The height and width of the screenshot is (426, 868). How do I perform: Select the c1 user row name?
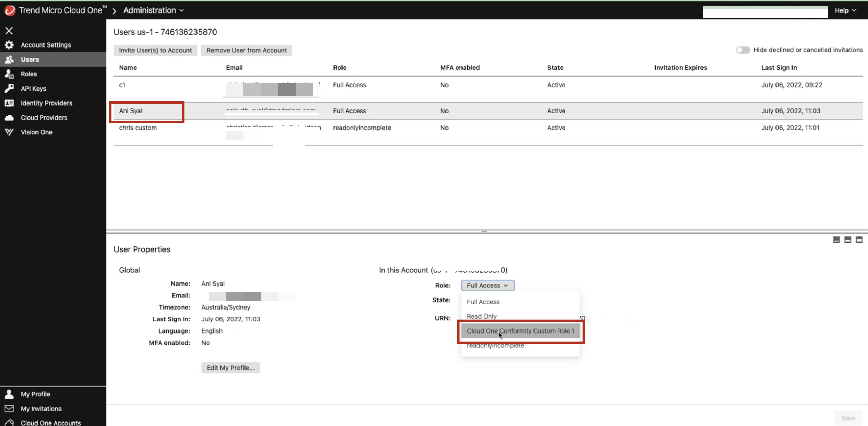pos(122,85)
